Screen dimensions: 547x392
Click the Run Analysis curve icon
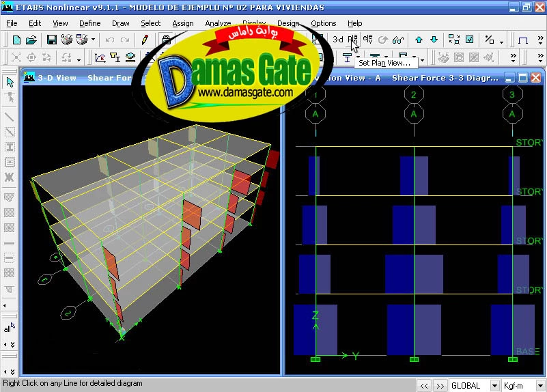click(100, 57)
